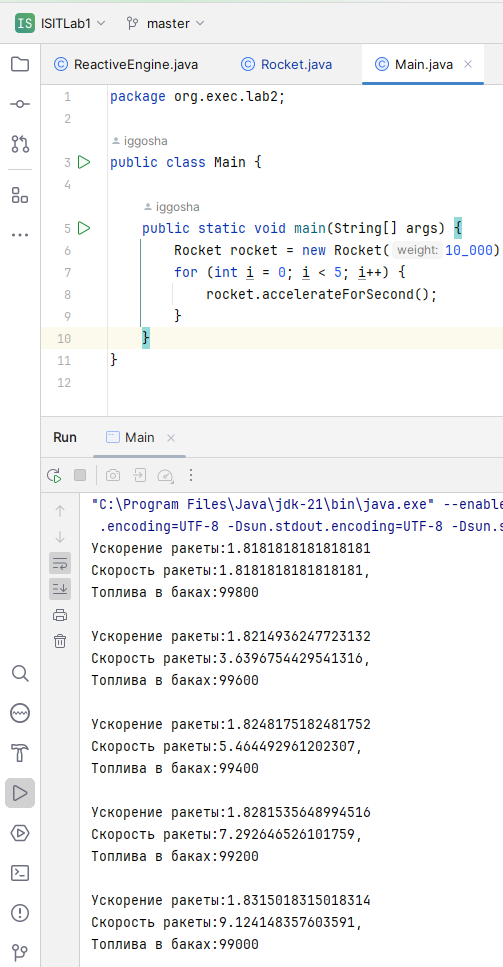
Task: Click the Stop process button
Action: [x=80, y=475]
